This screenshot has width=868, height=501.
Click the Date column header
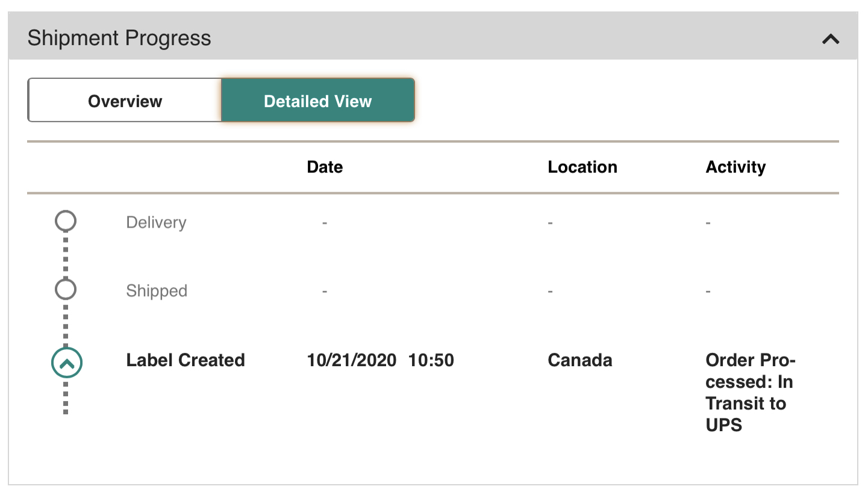coord(325,167)
